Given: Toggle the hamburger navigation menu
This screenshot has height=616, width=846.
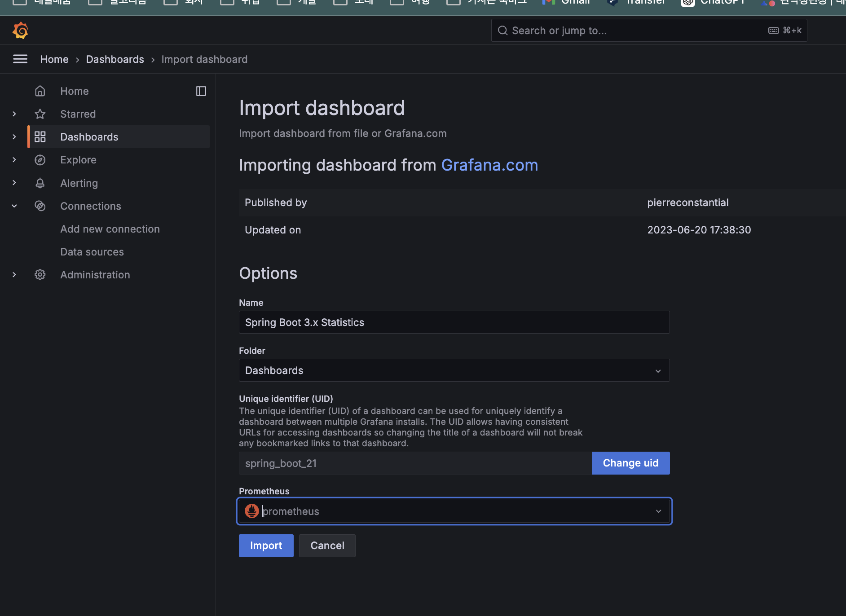Looking at the screenshot, I should click(x=20, y=59).
